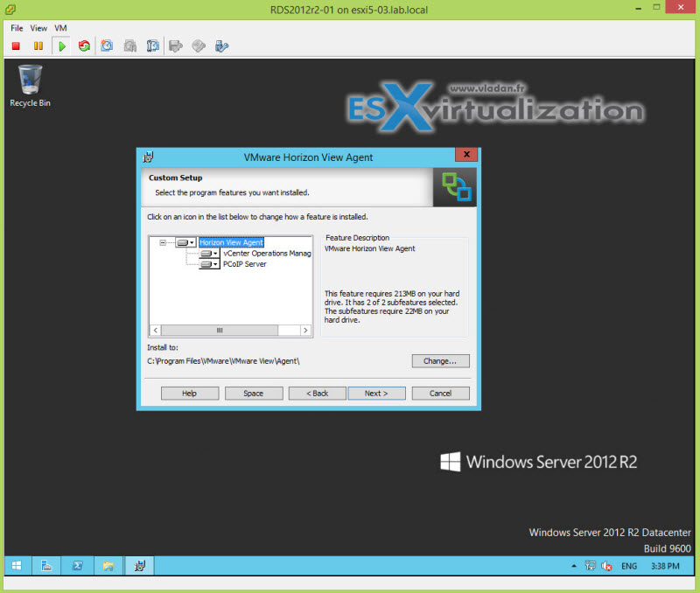
Task: Select the installer icon in the taskbar
Action: tap(140, 566)
